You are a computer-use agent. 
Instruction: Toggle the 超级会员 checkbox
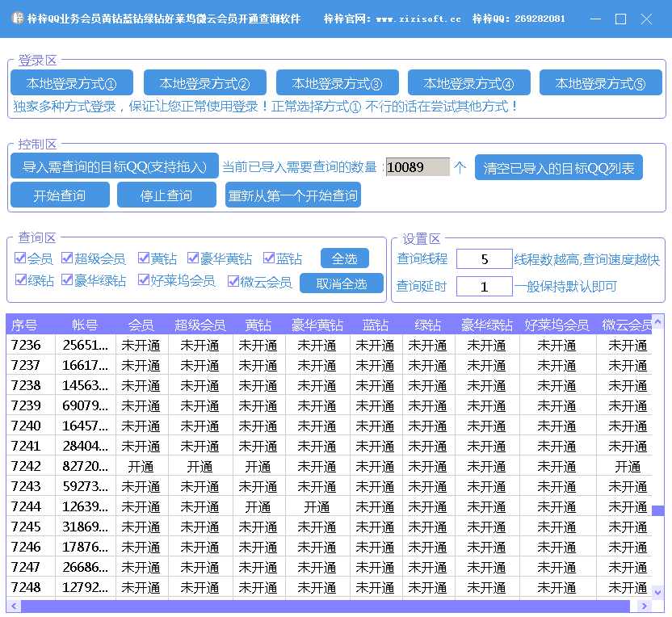(67, 258)
